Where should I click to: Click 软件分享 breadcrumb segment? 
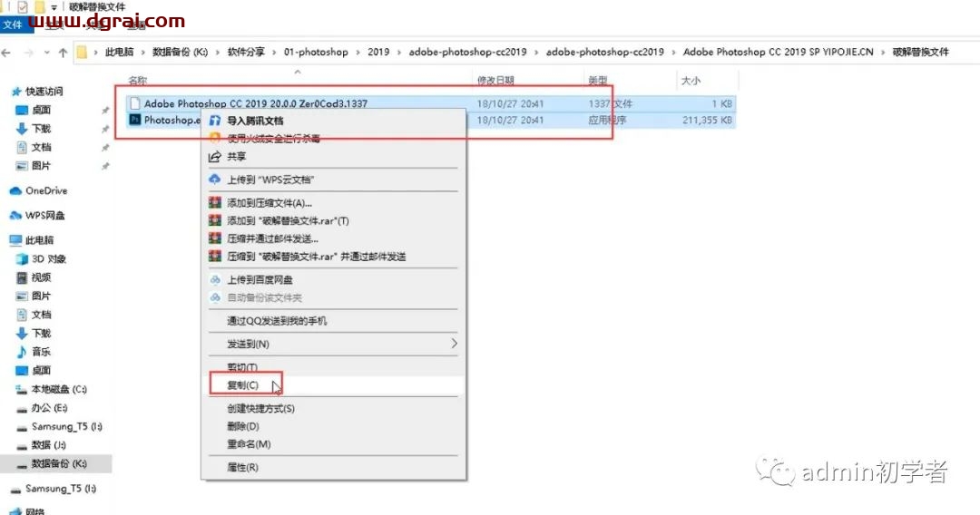[x=246, y=52]
